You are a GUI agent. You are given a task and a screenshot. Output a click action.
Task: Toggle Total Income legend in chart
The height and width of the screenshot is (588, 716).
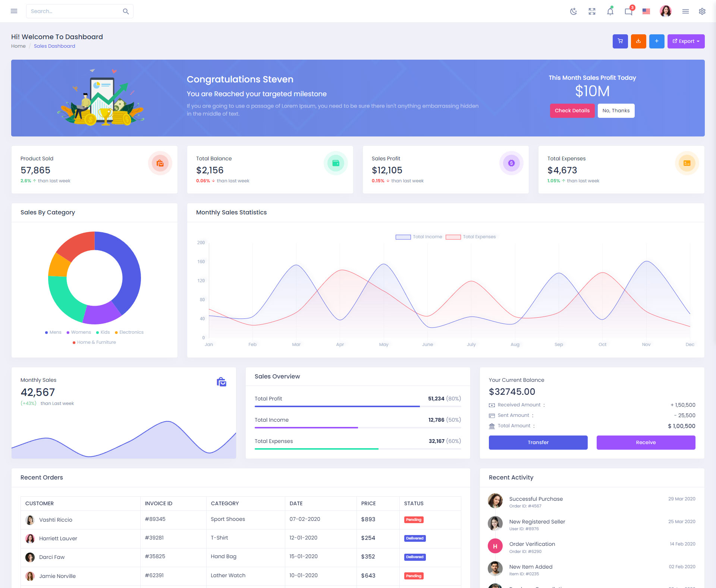[419, 237]
